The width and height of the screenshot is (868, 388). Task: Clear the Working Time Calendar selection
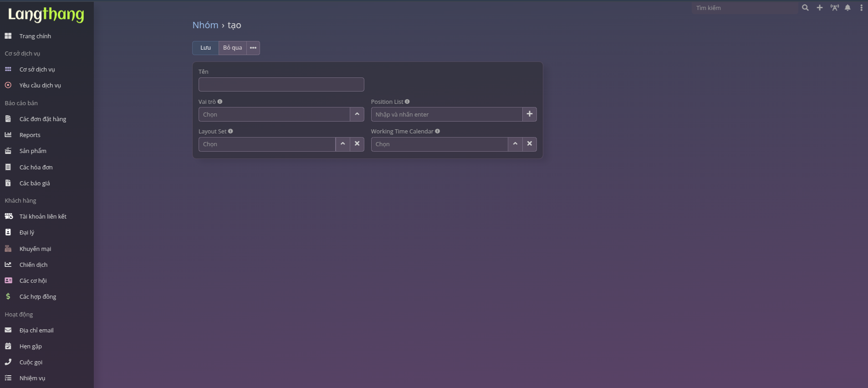(529, 144)
